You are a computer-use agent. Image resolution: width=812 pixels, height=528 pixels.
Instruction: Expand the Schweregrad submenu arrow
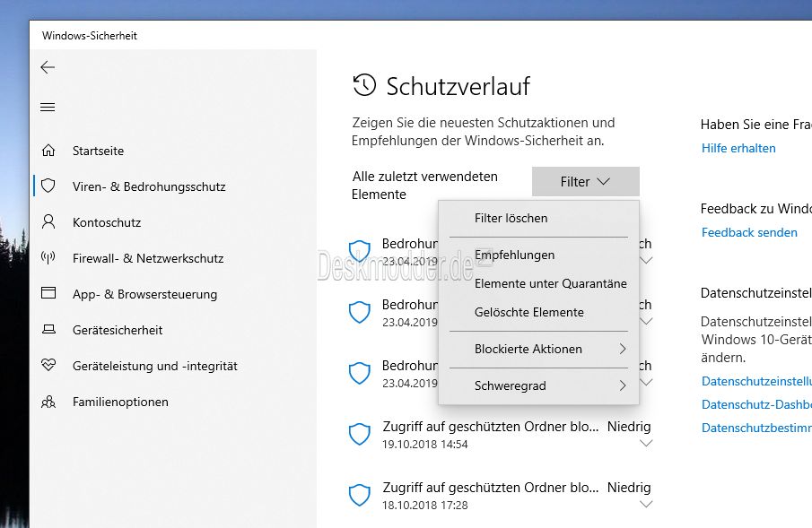623,385
